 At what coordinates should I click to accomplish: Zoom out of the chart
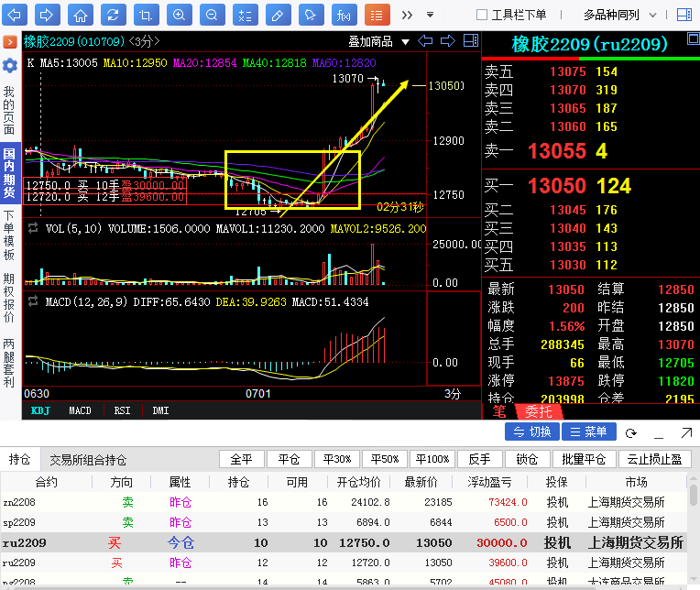[212, 15]
